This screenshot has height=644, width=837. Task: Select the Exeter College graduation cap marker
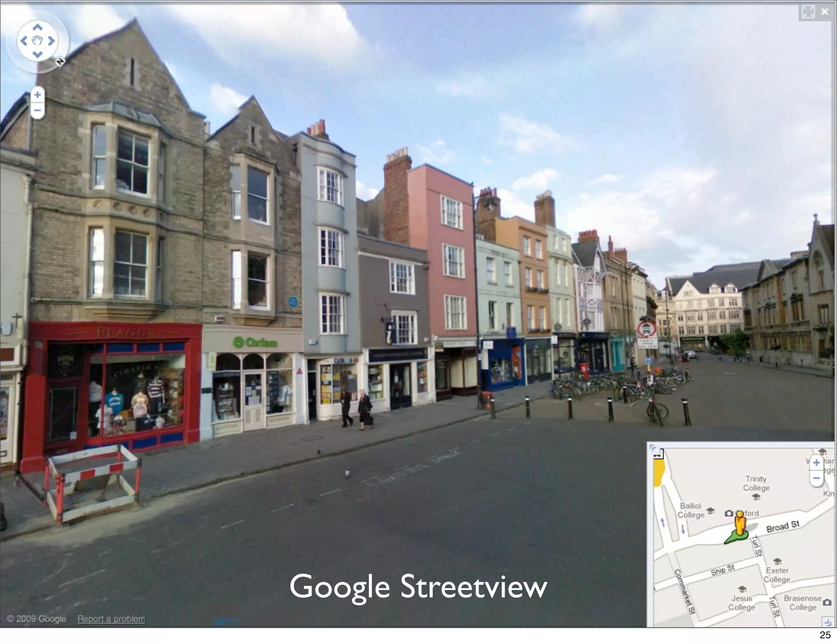[x=777, y=561]
